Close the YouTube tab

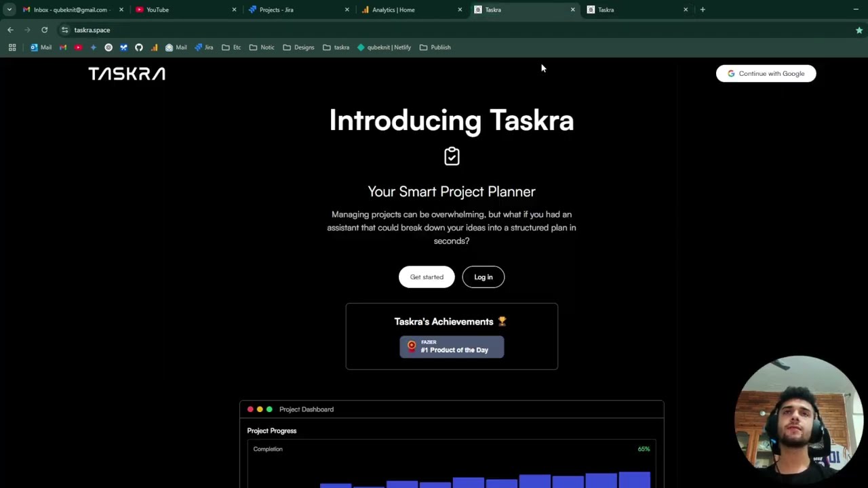234,9
